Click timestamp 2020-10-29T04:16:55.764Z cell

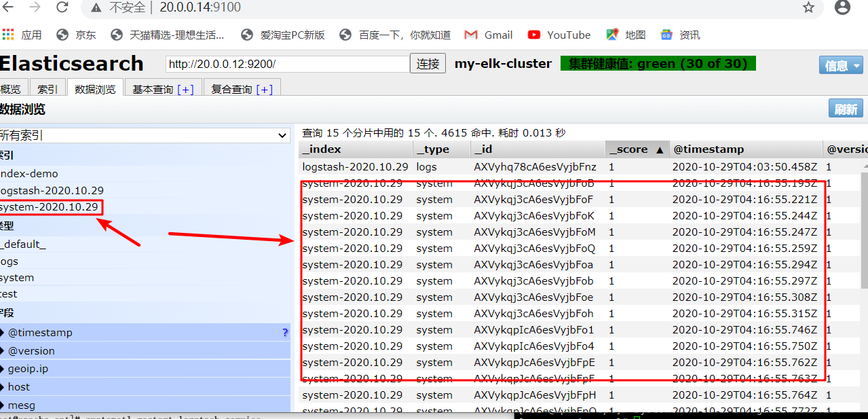tap(745, 395)
